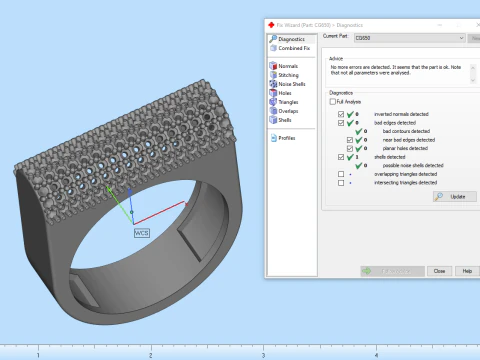Click the Advice message text
The height and width of the screenshot is (360, 480).
[x=396, y=70]
